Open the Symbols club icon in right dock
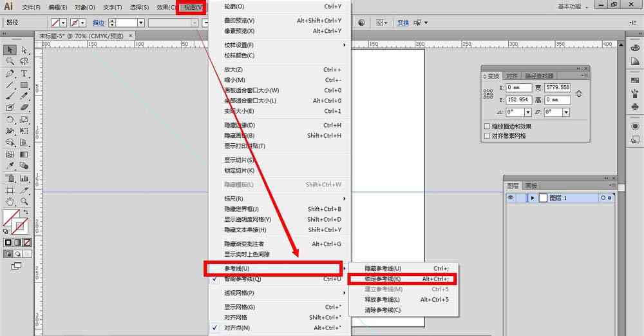 tap(635, 107)
